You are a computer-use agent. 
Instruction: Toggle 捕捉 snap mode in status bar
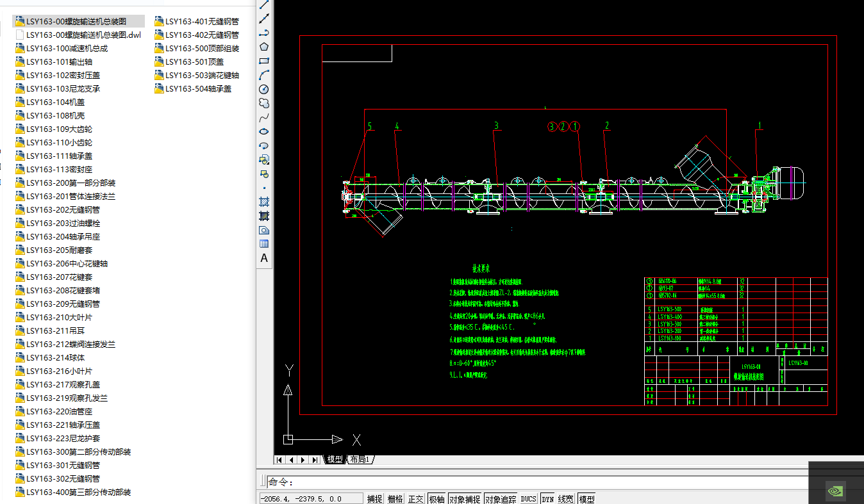point(374,499)
